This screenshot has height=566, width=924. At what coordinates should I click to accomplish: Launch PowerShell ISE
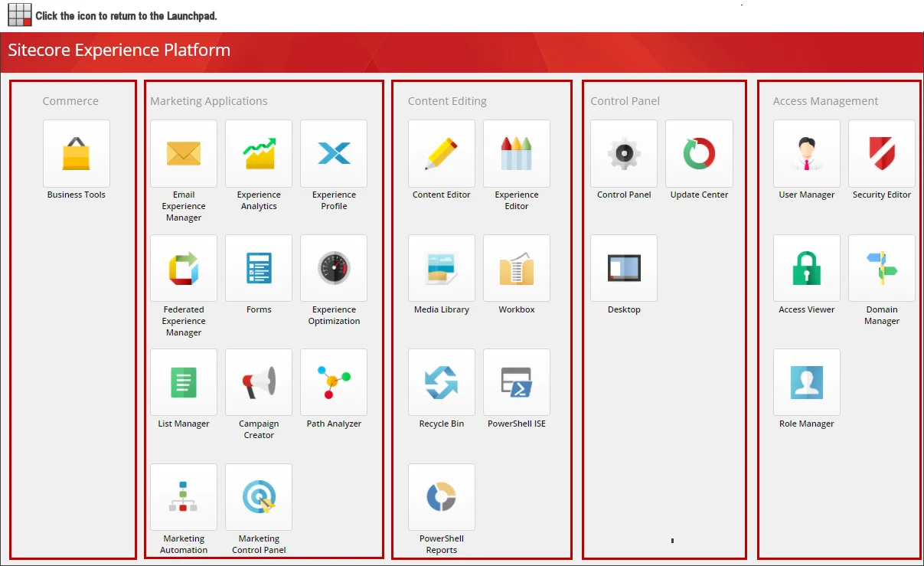[517, 382]
